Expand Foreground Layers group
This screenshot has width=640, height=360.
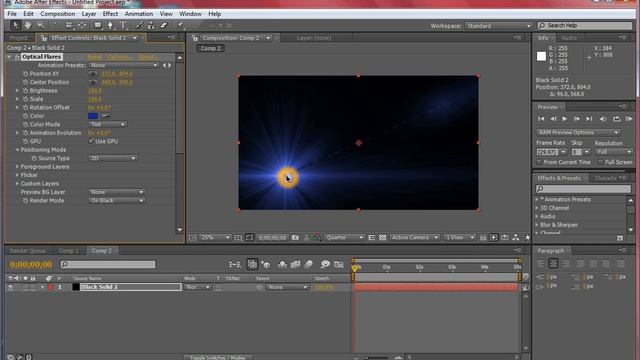17,167
